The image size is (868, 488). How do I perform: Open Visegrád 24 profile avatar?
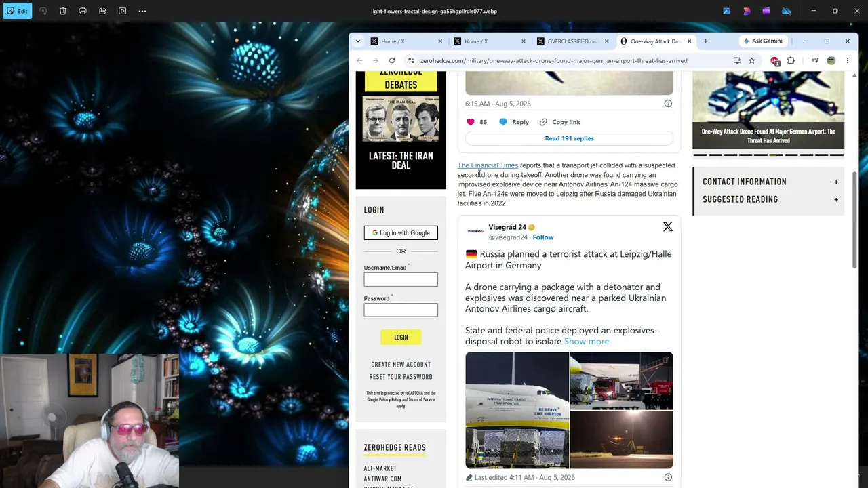pos(475,231)
